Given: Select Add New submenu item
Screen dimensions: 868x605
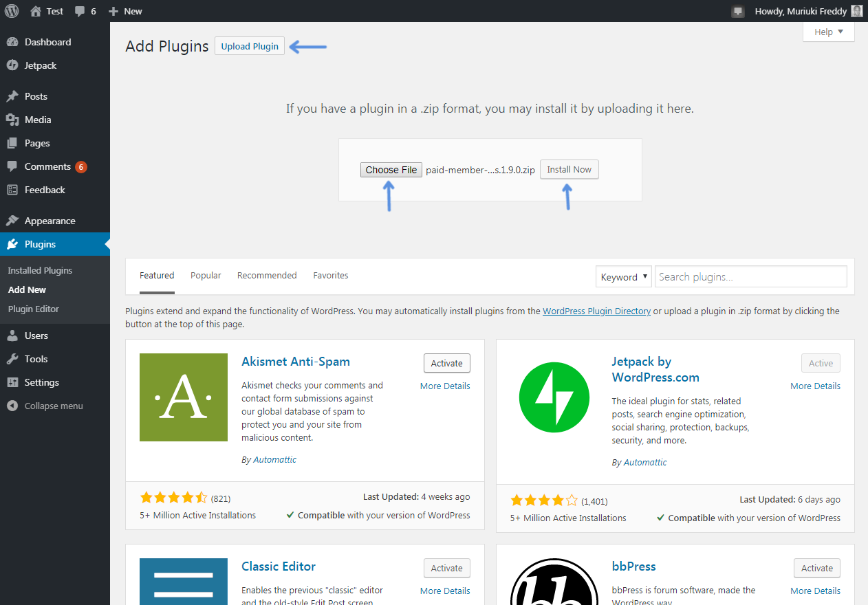Looking at the screenshot, I should [x=28, y=289].
